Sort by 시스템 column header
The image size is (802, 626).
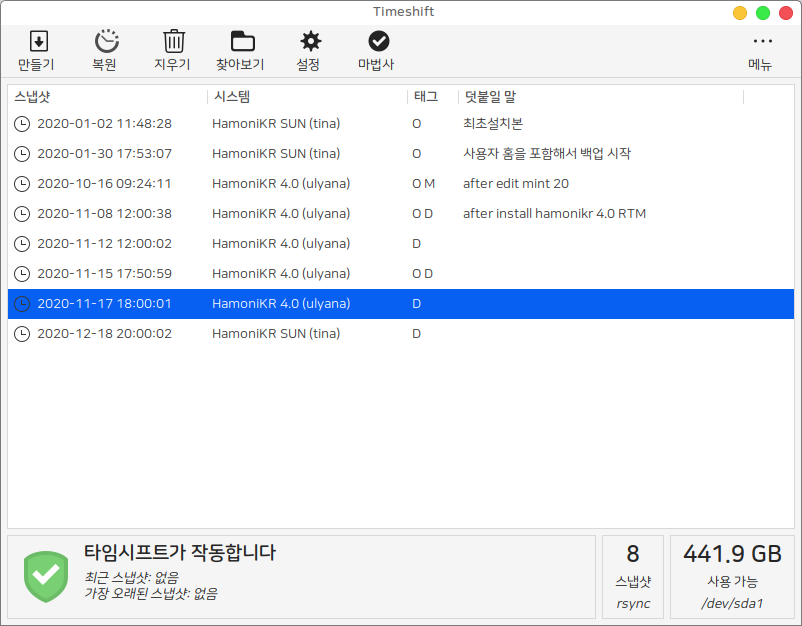(x=230, y=97)
